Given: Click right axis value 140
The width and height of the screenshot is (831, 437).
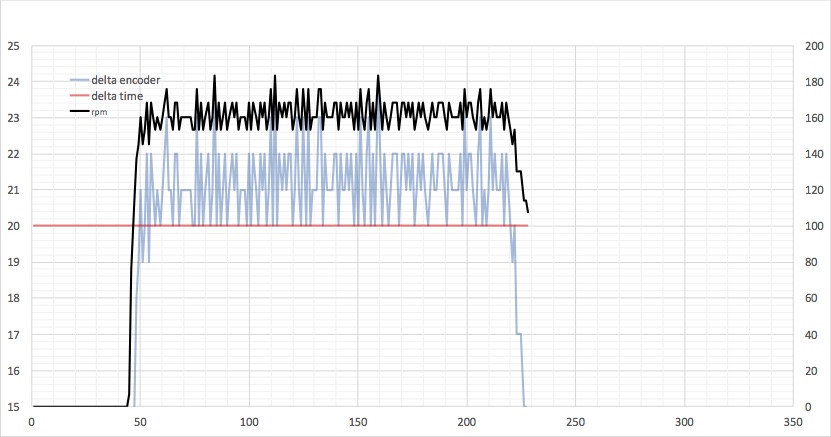Looking at the screenshot, I should (x=814, y=154).
